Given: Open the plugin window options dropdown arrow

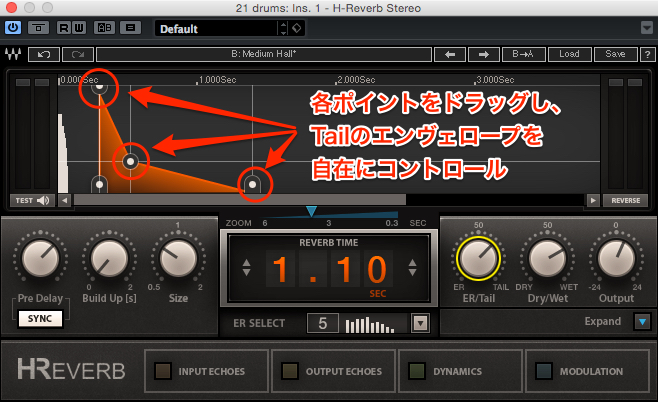Looking at the screenshot, I should (x=647, y=28).
